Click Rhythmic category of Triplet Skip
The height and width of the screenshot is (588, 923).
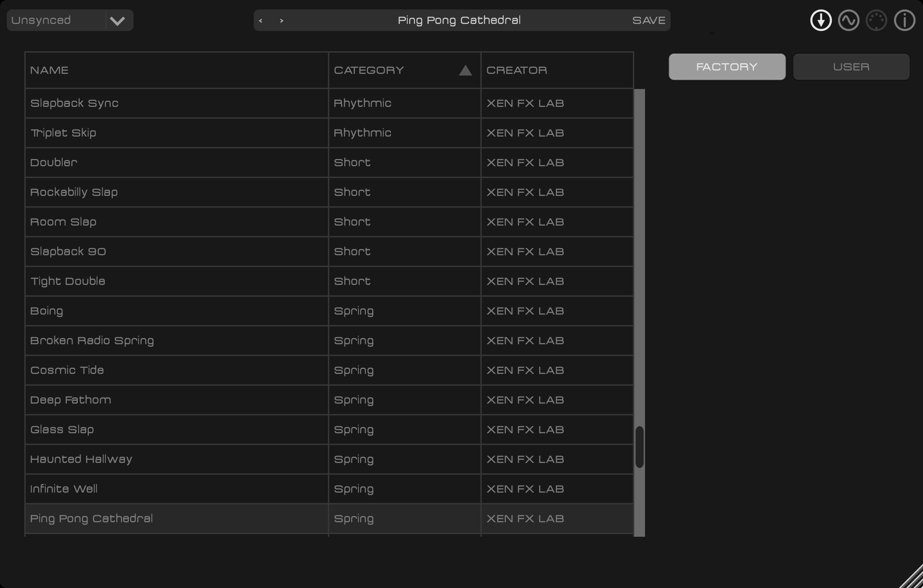(x=363, y=133)
